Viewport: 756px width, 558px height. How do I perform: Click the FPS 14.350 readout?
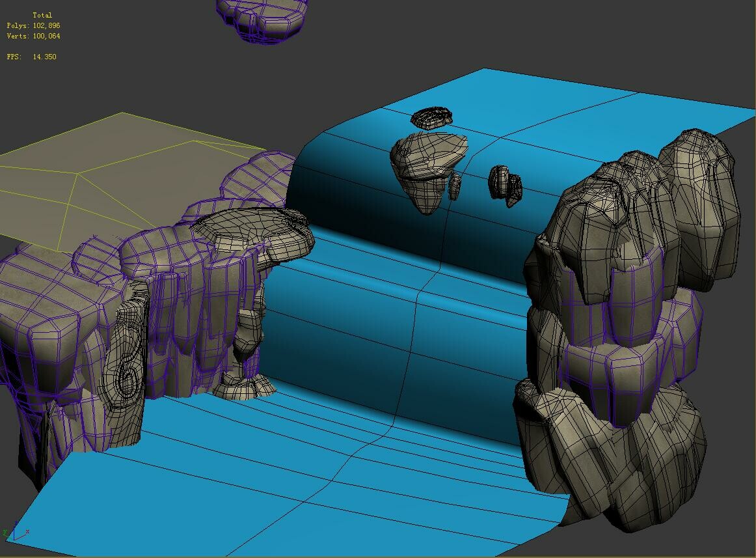point(31,57)
